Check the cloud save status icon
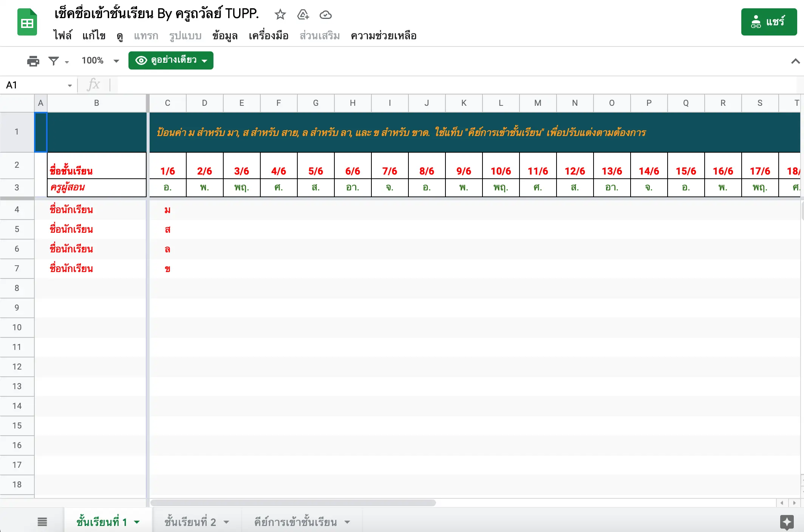 325,15
